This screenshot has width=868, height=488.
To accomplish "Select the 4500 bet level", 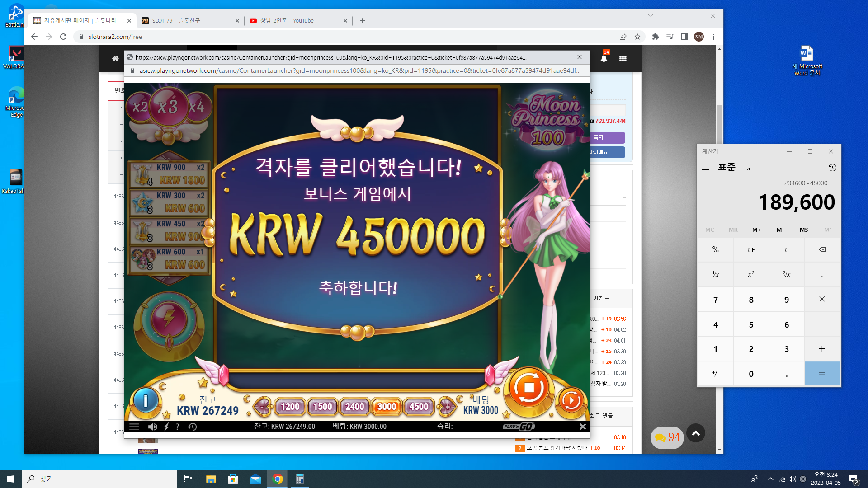I will click(419, 407).
